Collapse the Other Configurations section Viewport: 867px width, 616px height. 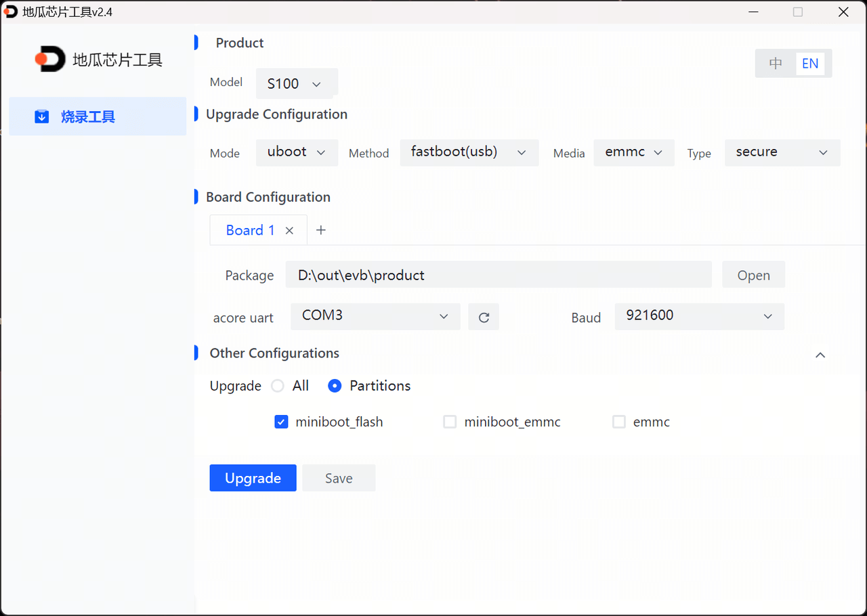820,355
